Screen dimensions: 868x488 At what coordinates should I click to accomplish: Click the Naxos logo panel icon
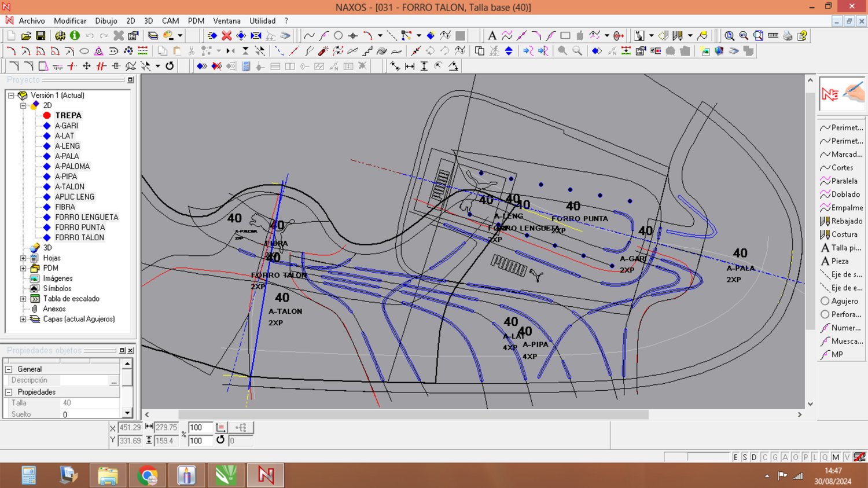point(842,94)
